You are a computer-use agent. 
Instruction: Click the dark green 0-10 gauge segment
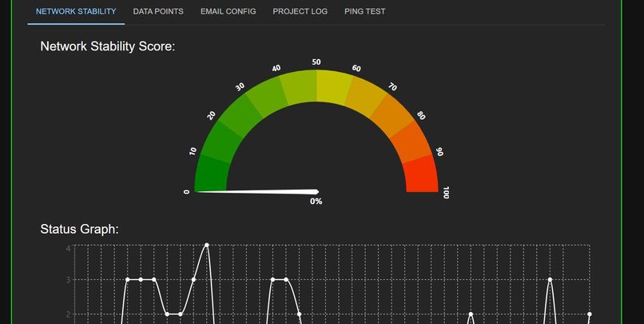pyautogui.click(x=211, y=174)
